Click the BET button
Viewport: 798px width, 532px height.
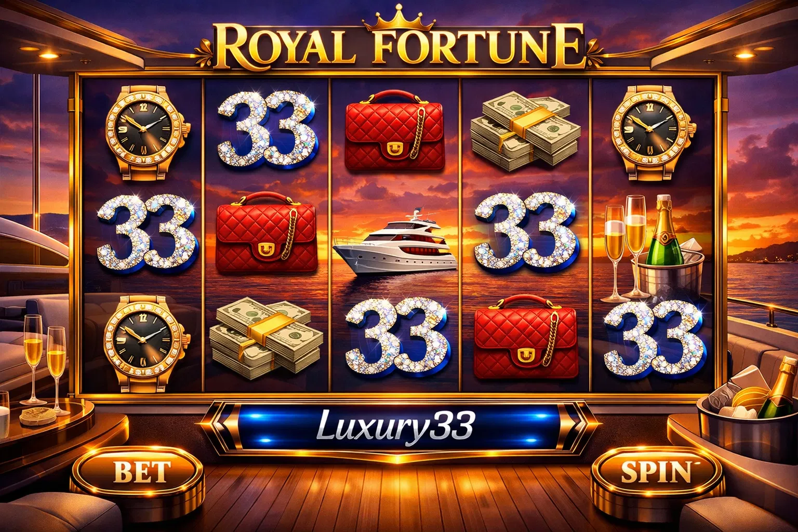pos(142,472)
